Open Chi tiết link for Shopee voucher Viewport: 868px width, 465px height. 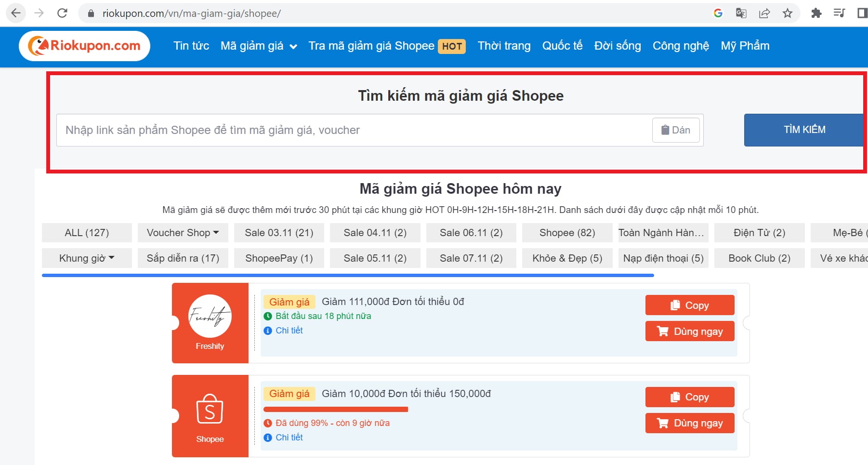[289, 438]
